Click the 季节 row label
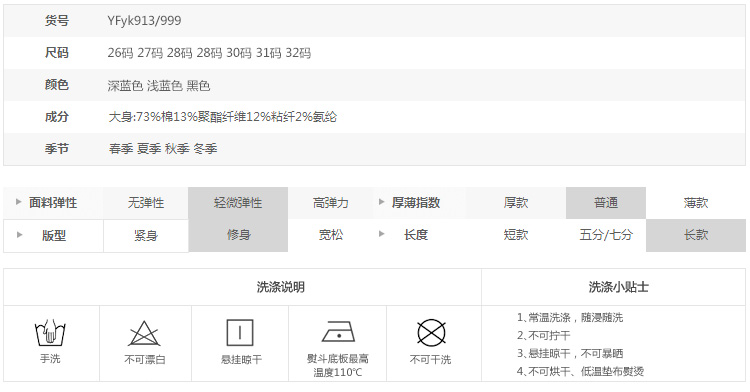Screen dimensions: 750x392 (56, 149)
